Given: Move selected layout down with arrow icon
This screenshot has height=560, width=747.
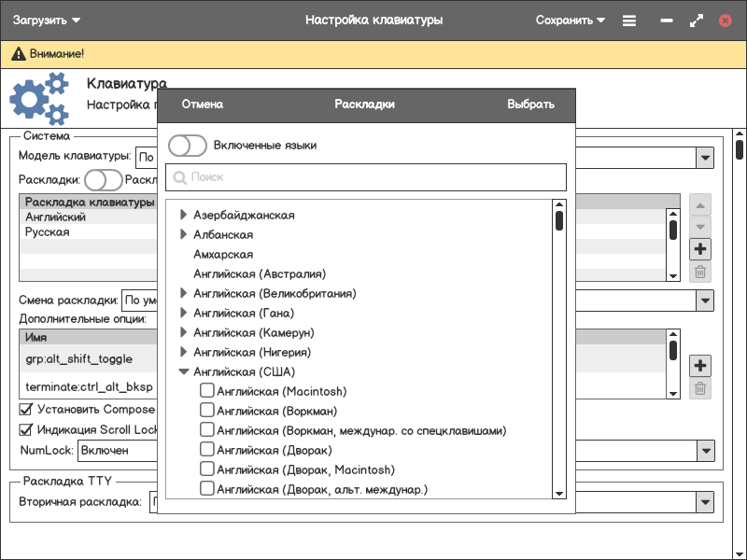Looking at the screenshot, I should tap(700, 227).
